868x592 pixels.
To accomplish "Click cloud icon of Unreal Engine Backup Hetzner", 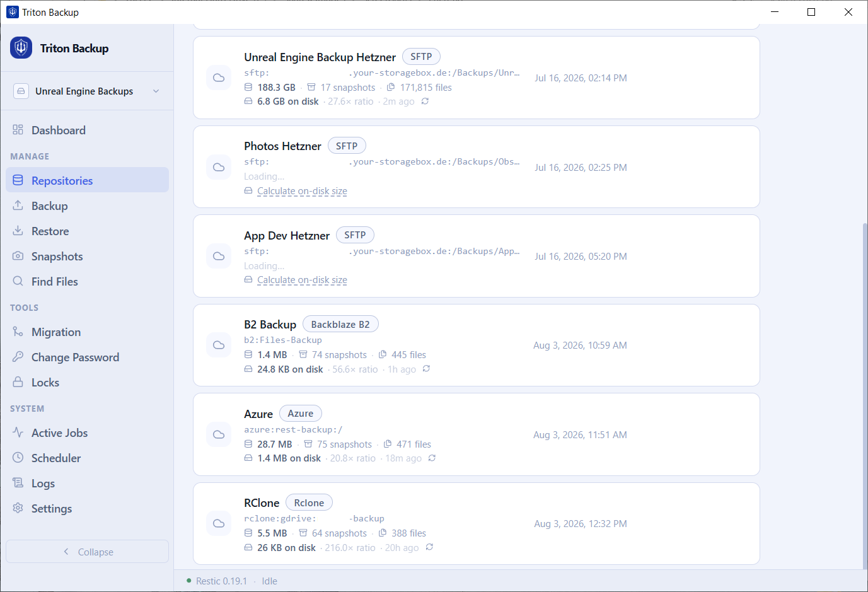I will tap(219, 78).
